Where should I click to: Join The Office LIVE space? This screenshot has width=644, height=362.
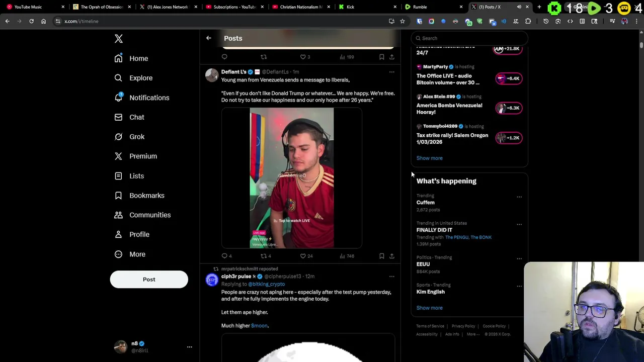click(x=509, y=78)
